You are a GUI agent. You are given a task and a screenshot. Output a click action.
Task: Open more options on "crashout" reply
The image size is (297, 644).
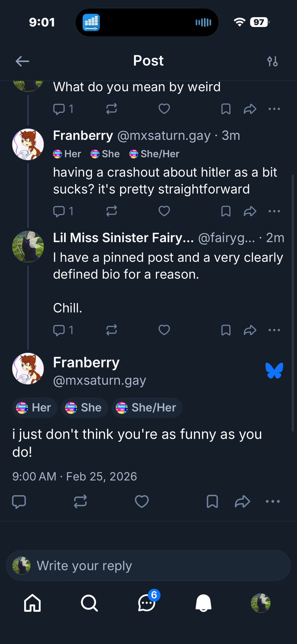tap(274, 211)
